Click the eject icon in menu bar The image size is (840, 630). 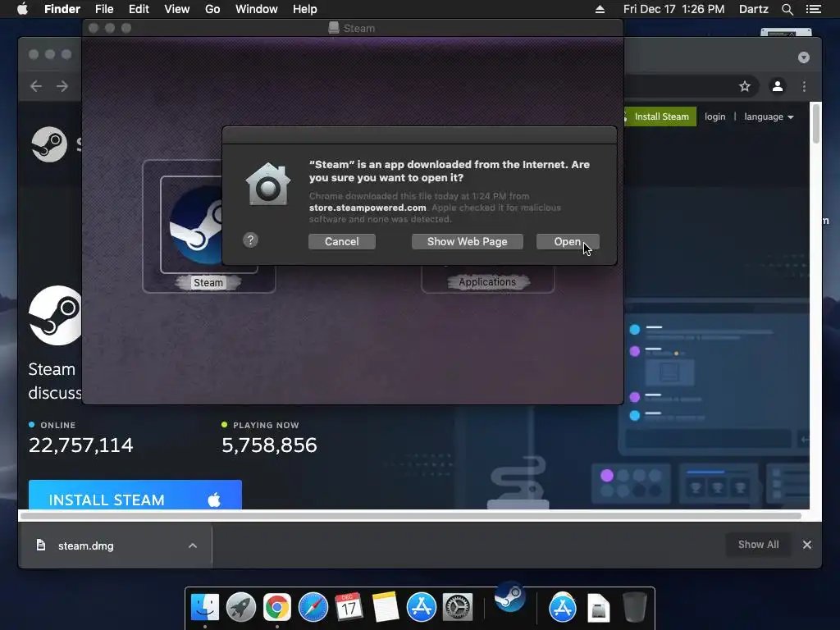tap(600, 9)
